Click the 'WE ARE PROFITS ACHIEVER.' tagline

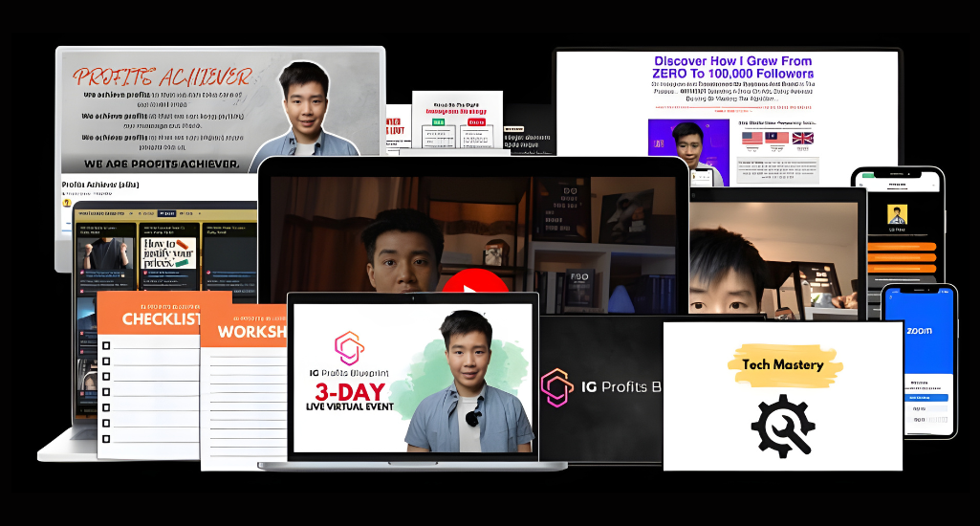162,164
